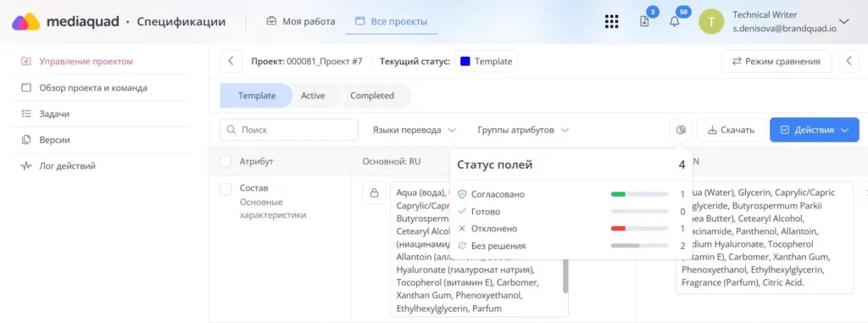868x323 pixels.
Task: Expand Группы атрибутов dropdown
Action: (x=523, y=131)
